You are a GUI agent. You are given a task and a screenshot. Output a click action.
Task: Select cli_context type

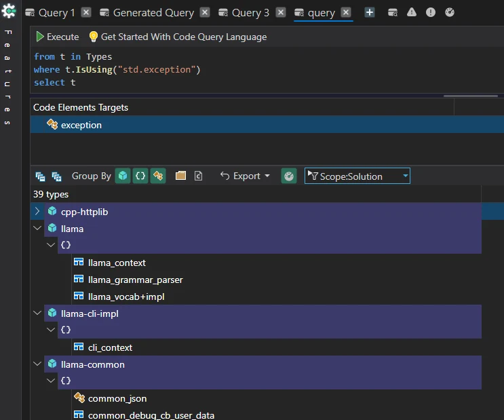click(110, 347)
